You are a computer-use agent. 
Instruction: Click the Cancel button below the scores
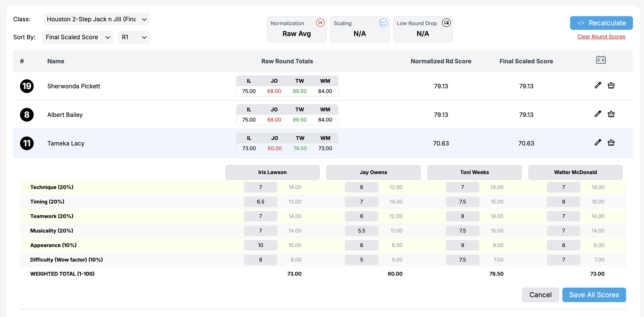[540, 295]
